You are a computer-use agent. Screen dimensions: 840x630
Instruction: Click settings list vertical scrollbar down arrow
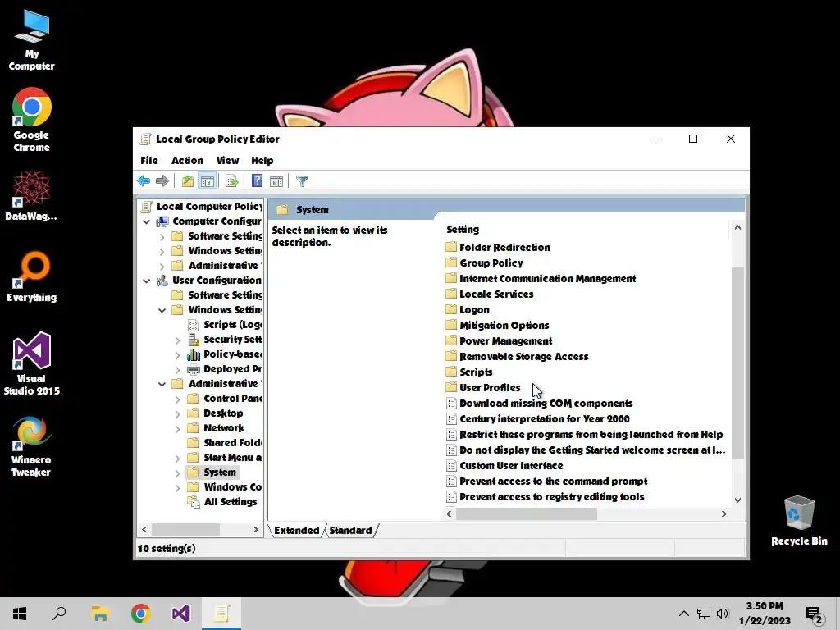[737, 500]
